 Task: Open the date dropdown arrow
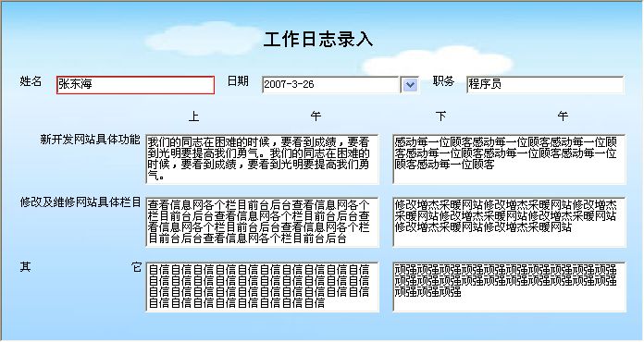coord(410,85)
